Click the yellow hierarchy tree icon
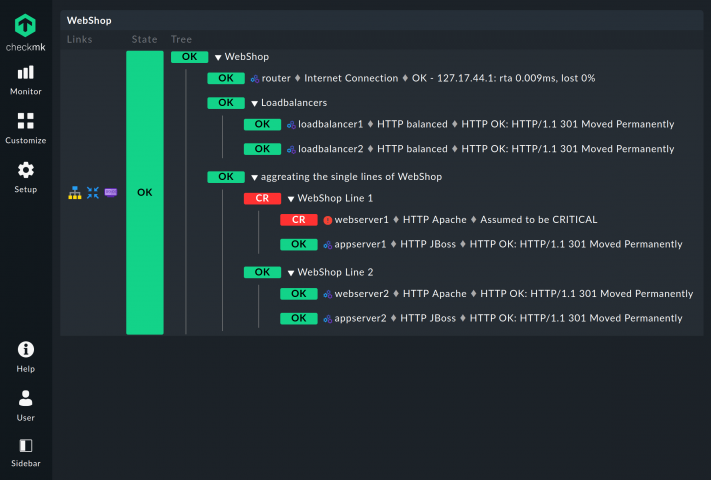Viewport: 711px width, 480px height. point(75,192)
